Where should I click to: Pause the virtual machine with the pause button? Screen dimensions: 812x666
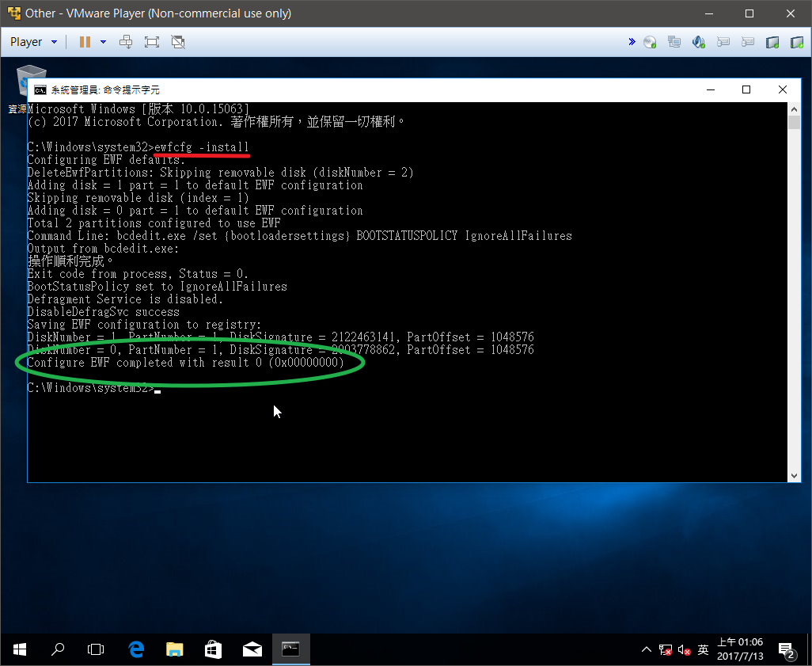[x=85, y=42]
